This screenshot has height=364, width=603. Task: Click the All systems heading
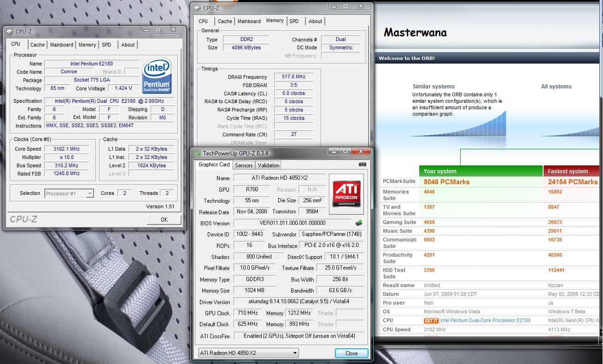tap(556, 87)
